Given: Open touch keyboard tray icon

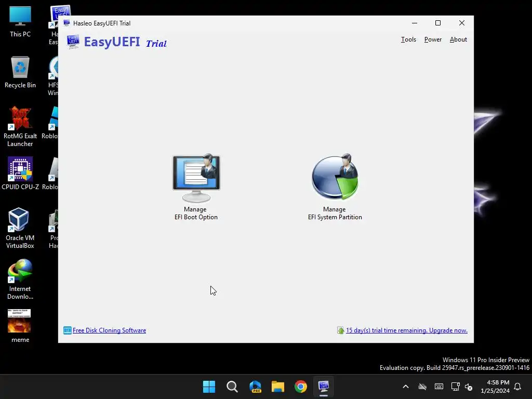Looking at the screenshot, I should pos(438,387).
